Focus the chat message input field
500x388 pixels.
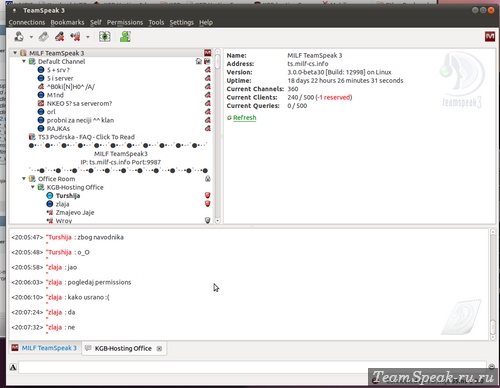[x=252, y=367]
